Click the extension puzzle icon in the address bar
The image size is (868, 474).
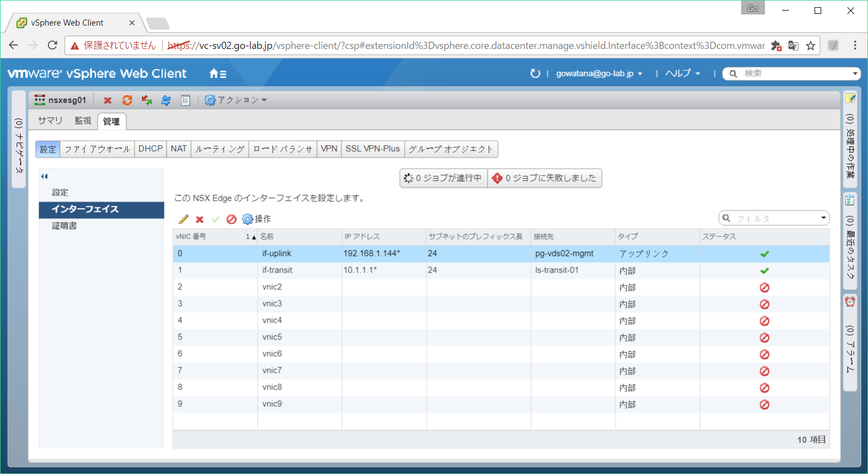click(x=776, y=46)
